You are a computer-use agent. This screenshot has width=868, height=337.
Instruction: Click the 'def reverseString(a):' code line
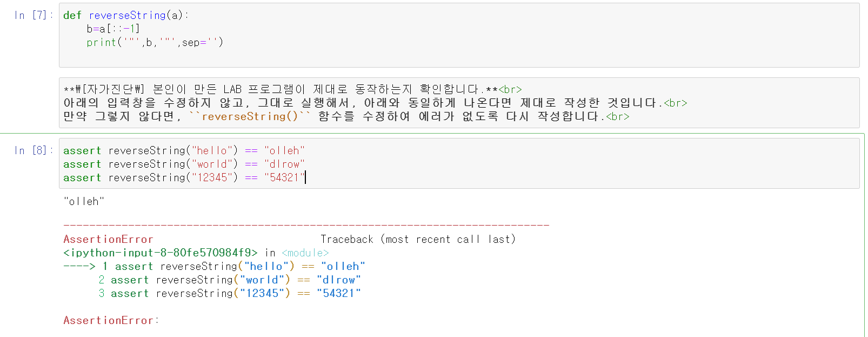(x=126, y=15)
